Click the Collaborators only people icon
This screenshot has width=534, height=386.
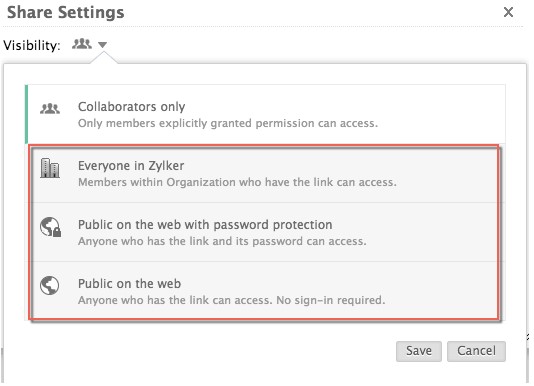pos(50,109)
